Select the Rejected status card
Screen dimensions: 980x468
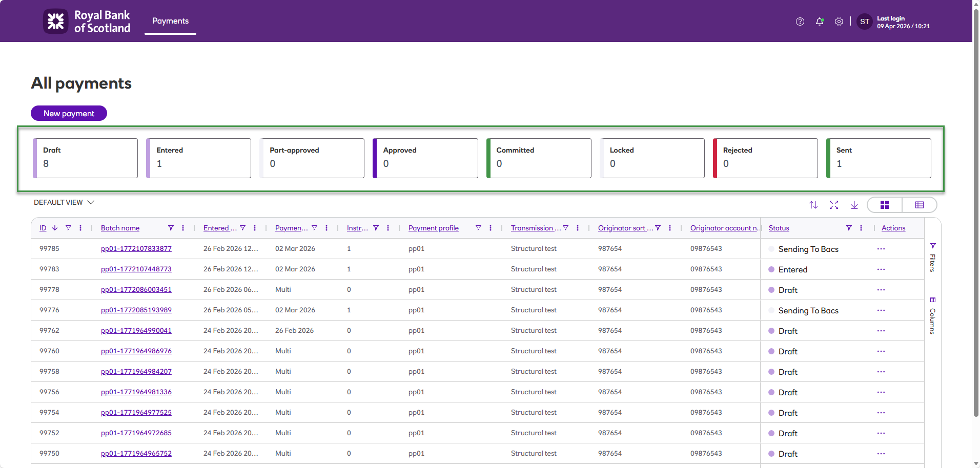coord(765,158)
